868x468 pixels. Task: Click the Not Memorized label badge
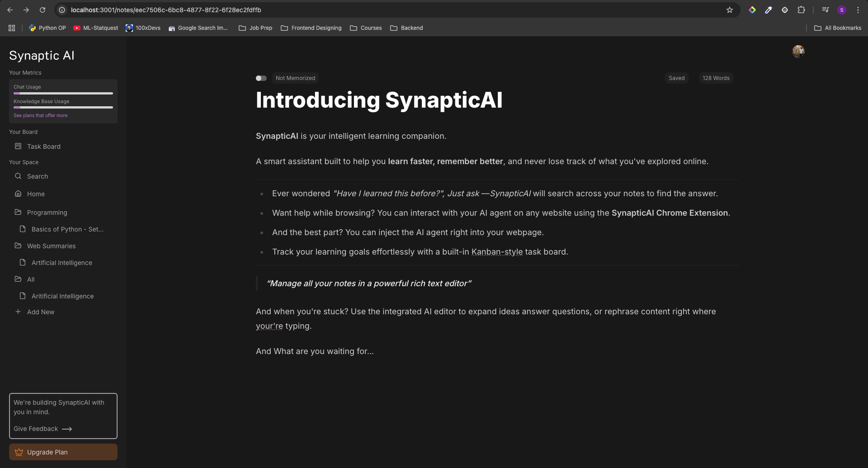coord(295,78)
